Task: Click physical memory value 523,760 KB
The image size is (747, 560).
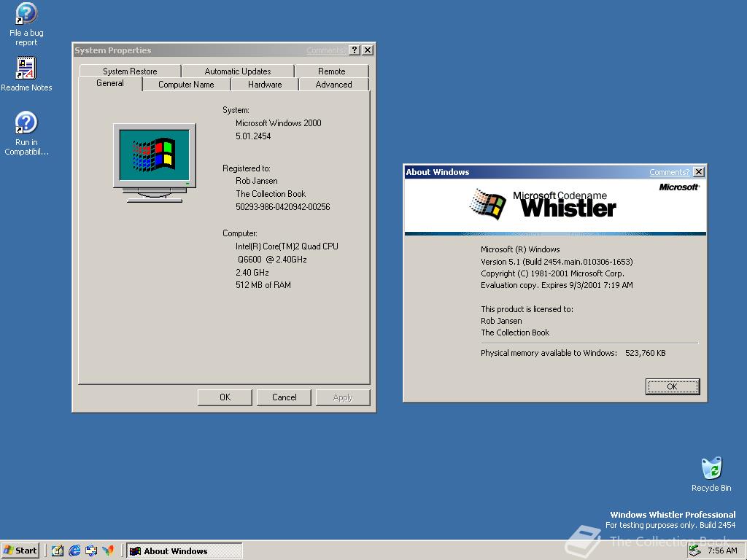Action: 645,353
